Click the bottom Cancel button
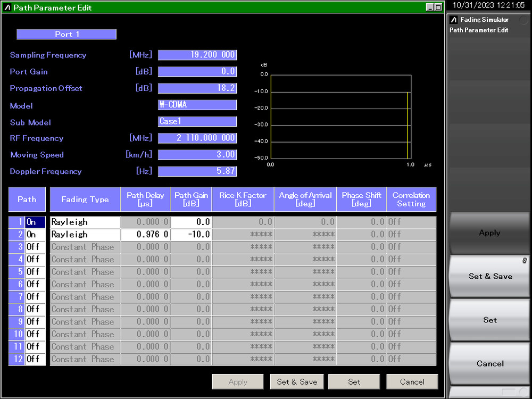Viewport: 532px width, 399px height. tap(412, 381)
